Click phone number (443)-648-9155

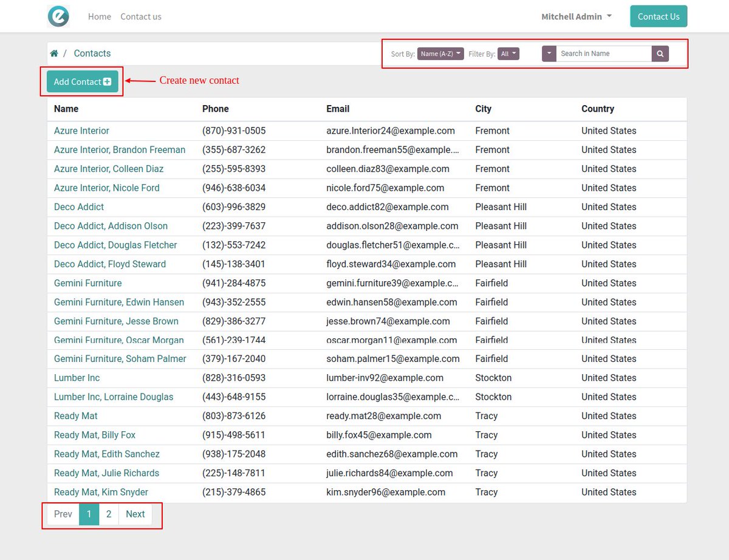234,397
